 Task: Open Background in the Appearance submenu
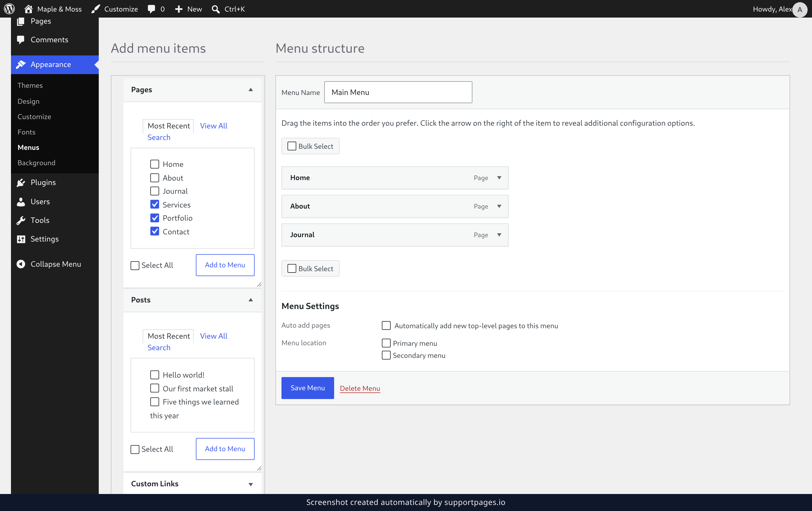tap(36, 162)
